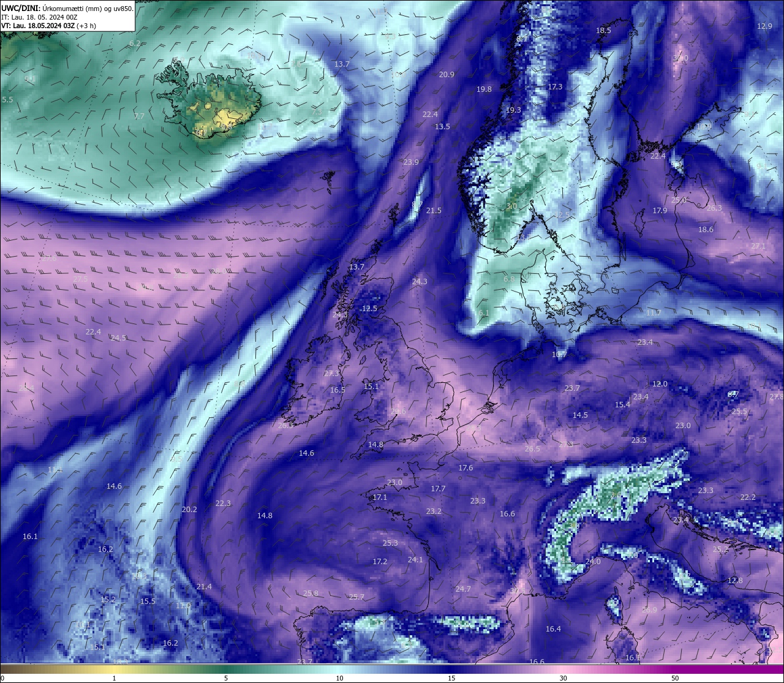Click the UWC/DINI title line in header
Image resolution: width=784 pixels, height=683 pixels.
(x=67, y=8)
